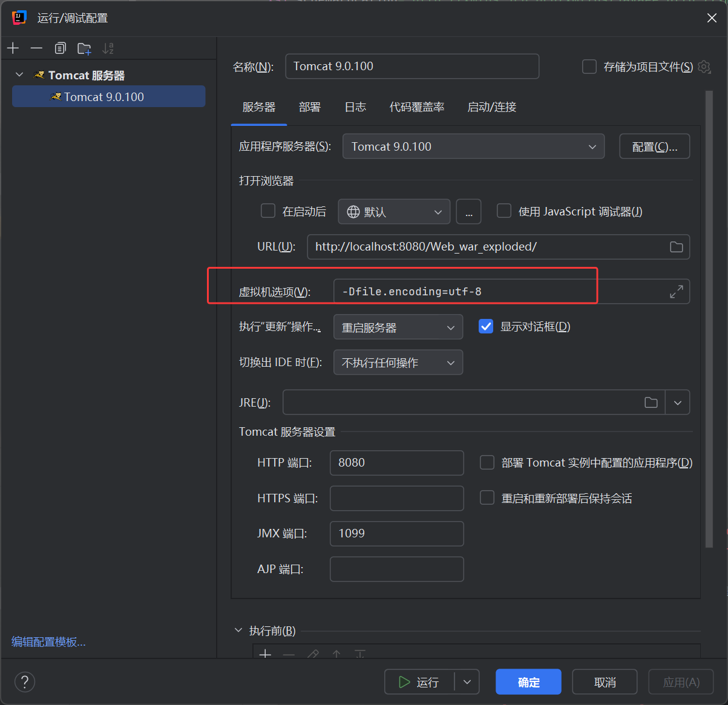
Task: Open 应用程序服务器 Tomcat 9.0.100 dropdown
Action: 473,146
